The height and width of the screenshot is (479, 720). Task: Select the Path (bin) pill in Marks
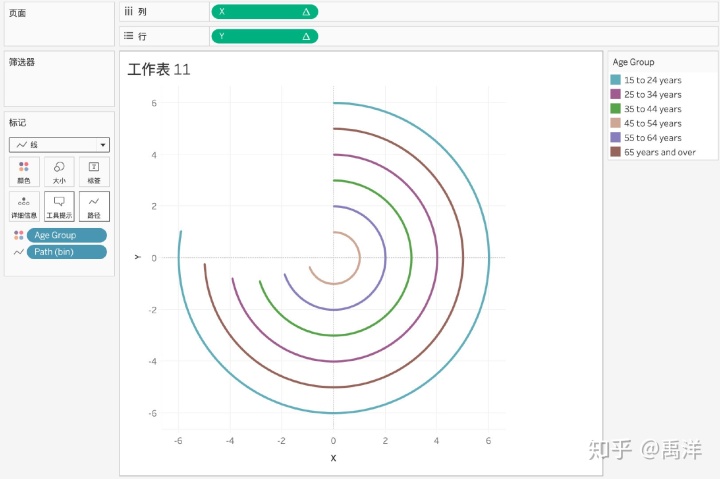click(67, 252)
